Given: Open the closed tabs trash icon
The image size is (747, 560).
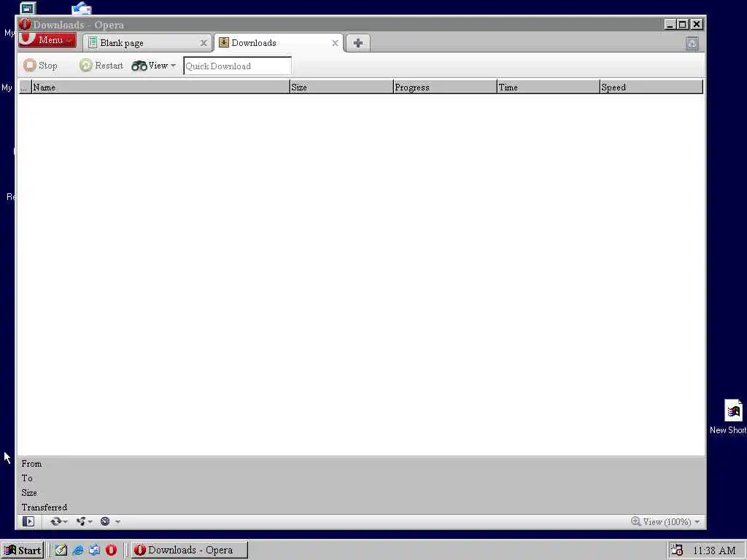Looking at the screenshot, I should (692, 43).
